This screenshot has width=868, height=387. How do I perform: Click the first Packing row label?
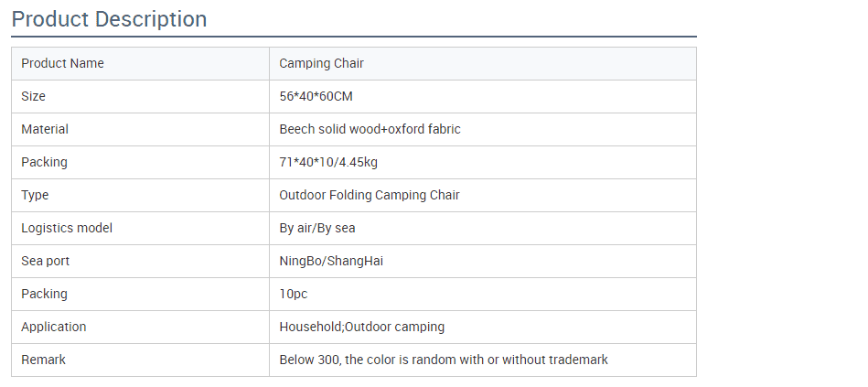[x=44, y=162]
